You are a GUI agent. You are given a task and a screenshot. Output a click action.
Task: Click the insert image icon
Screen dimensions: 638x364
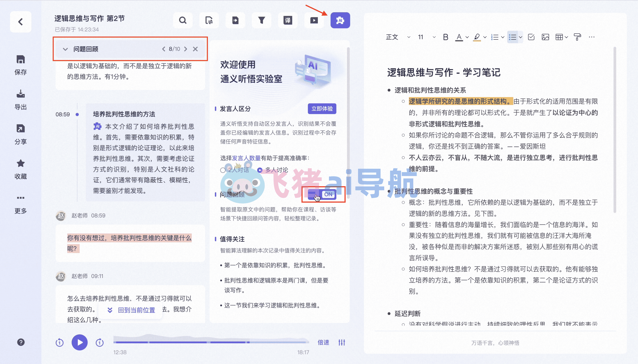[545, 37]
